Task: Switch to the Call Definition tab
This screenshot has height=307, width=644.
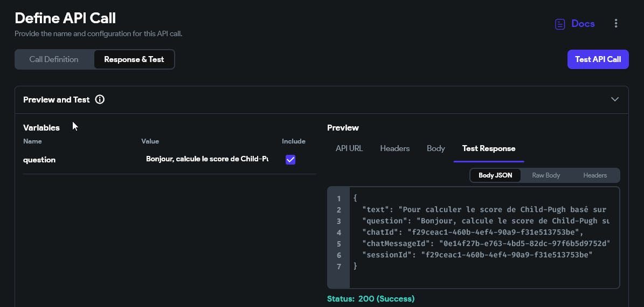Action: click(54, 59)
